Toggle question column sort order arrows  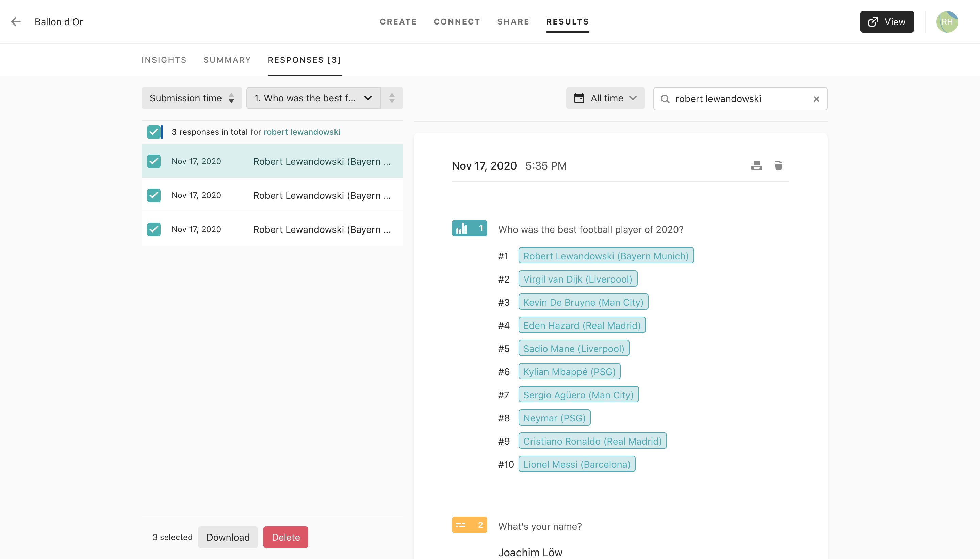coord(392,98)
